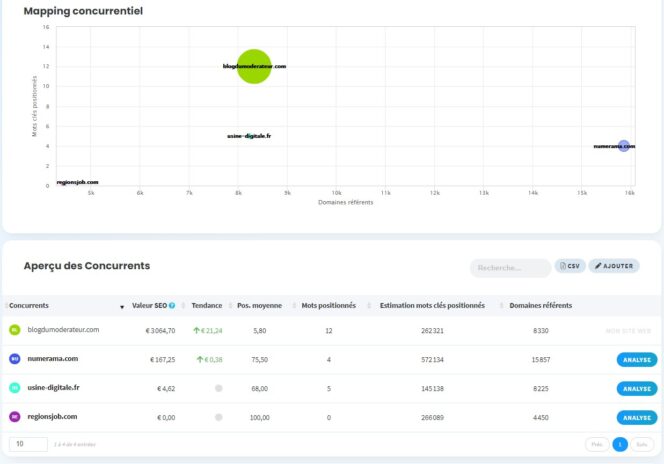Image resolution: width=664 pixels, height=464 pixels.
Task: Click the usine-digitale.fr grey trend dot
Action: 219,388
